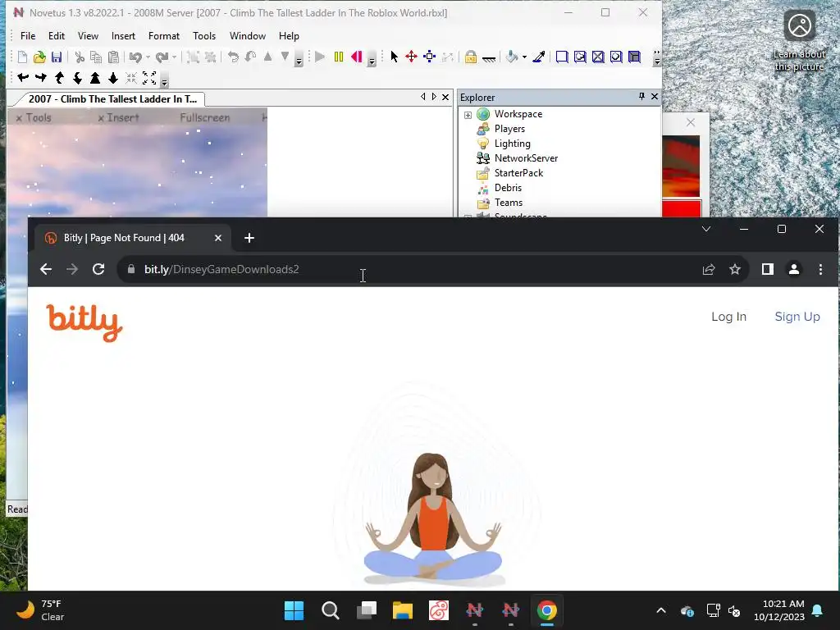The height and width of the screenshot is (630, 840).
Task: Open the Format menu
Action: tap(164, 36)
